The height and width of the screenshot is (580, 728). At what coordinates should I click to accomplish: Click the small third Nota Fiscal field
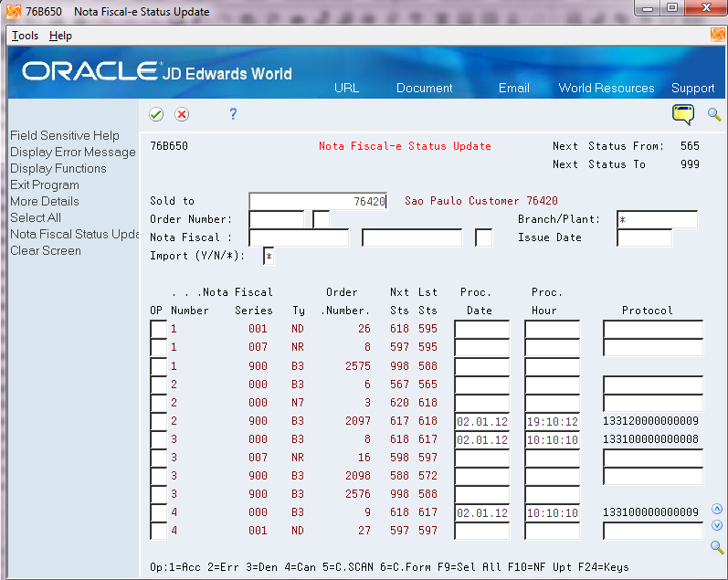click(x=484, y=237)
